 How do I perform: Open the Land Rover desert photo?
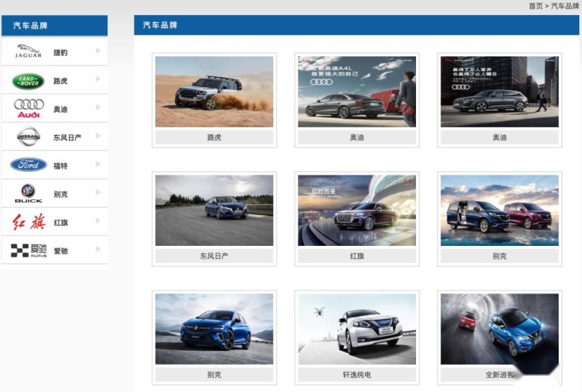coord(214,92)
